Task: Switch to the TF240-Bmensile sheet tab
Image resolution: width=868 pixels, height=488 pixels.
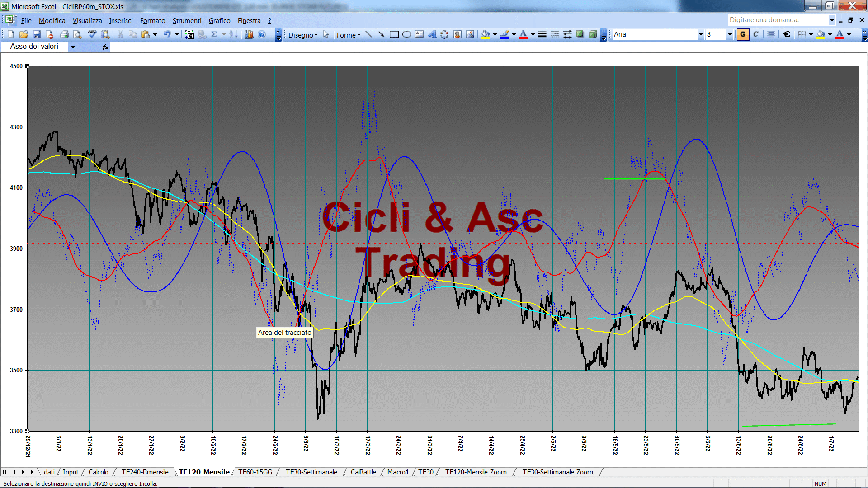Action: [145, 472]
